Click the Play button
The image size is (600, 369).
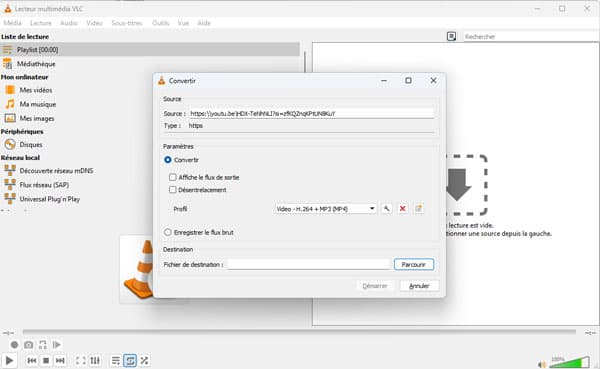tap(9, 360)
